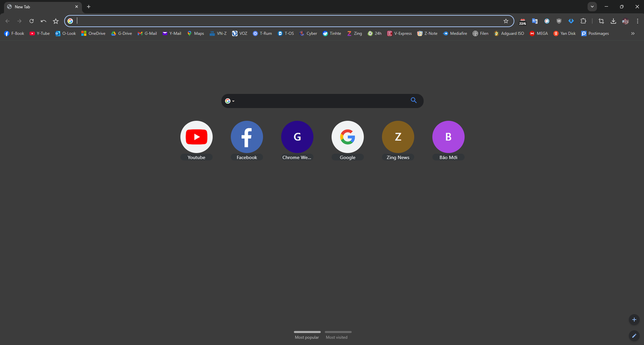Click the add shortcut plus button at bottom right

[x=634, y=319]
